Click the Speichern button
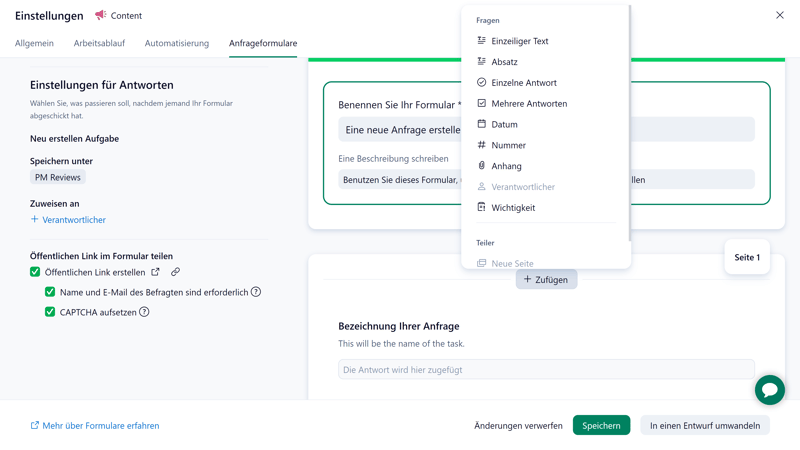The height and width of the screenshot is (450, 800). tap(601, 425)
